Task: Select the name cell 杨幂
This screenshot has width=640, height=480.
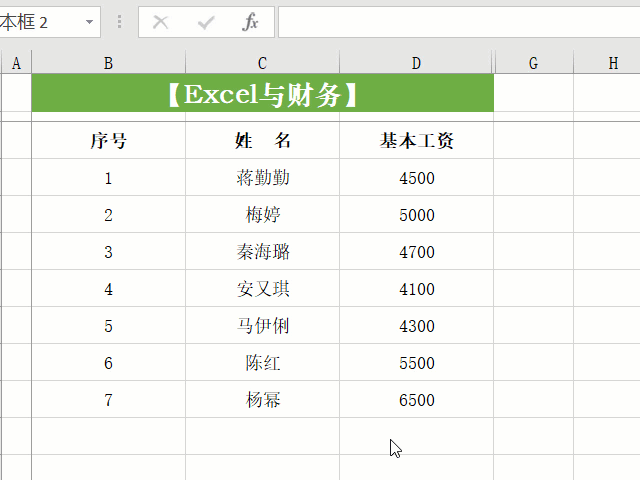Action: (x=262, y=400)
